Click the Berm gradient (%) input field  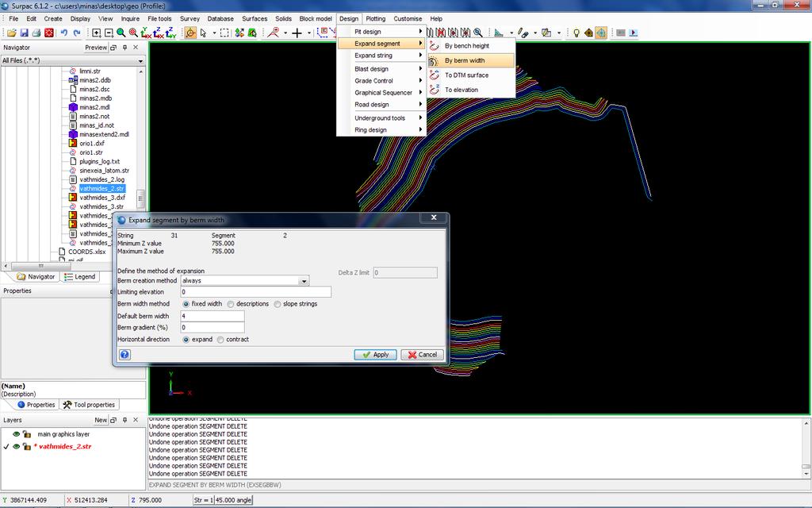[x=213, y=328]
